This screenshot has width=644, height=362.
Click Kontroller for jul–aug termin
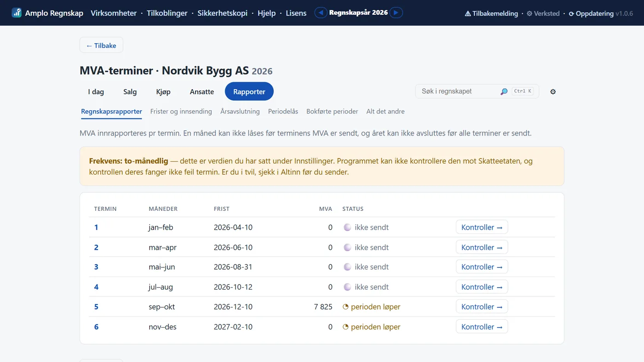click(482, 287)
